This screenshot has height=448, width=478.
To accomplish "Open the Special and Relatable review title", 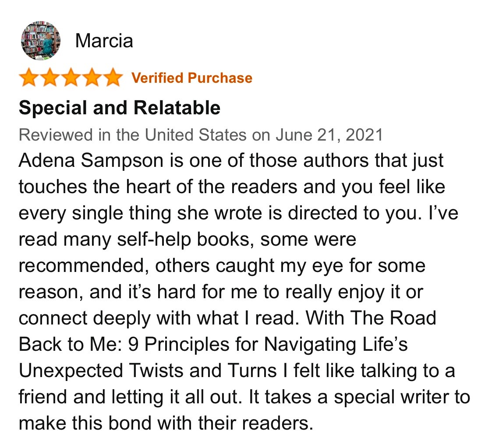I will tap(120, 108).
